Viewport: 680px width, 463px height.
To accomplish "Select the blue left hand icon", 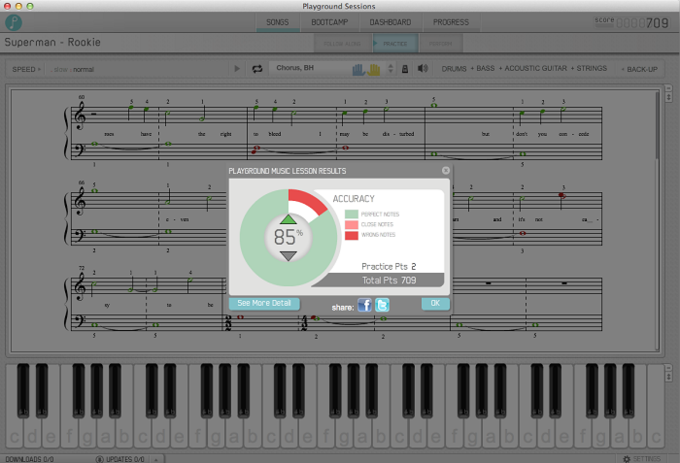I will coord(358,69).
